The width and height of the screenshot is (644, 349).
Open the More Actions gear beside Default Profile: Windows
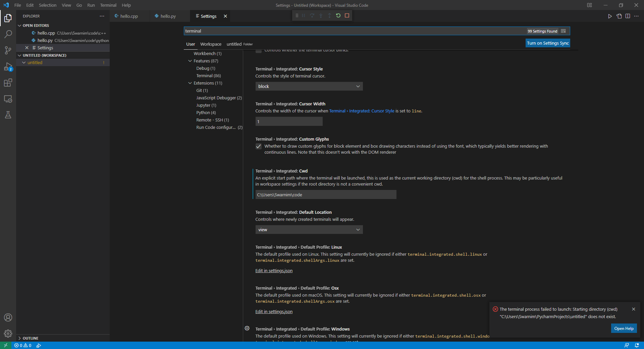247,328
